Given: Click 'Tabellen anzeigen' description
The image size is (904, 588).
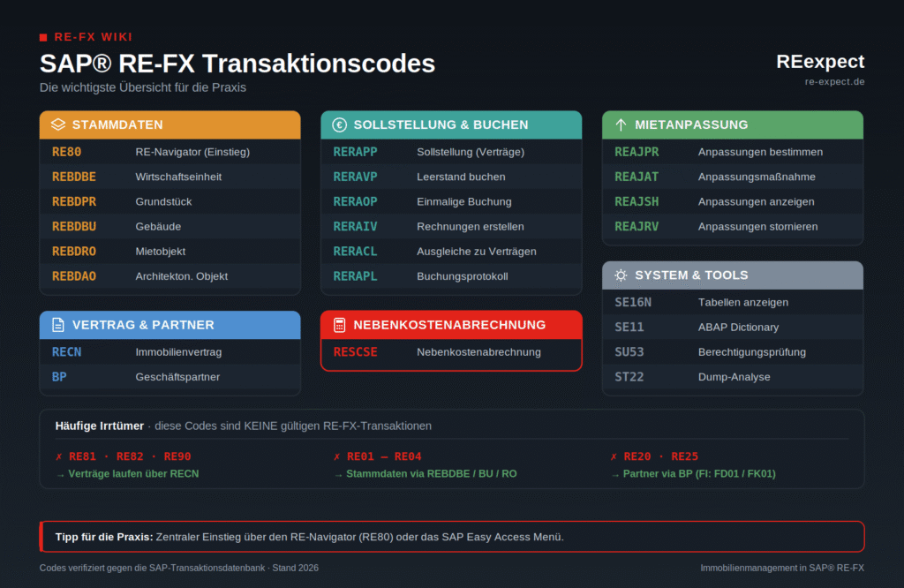Looking at the screenshot, I should tap(743, 302).
